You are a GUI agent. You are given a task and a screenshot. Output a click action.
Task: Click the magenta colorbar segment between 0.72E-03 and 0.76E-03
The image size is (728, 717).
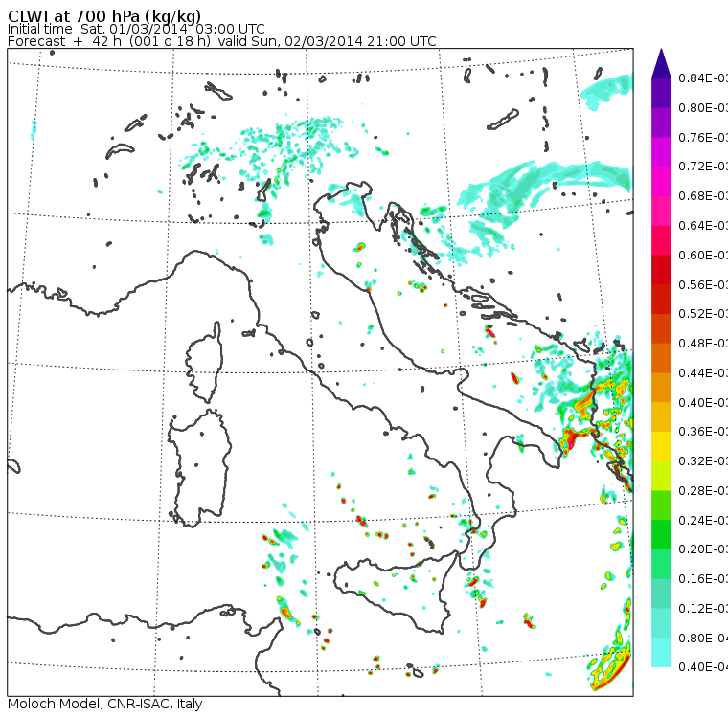coord(661,152)
